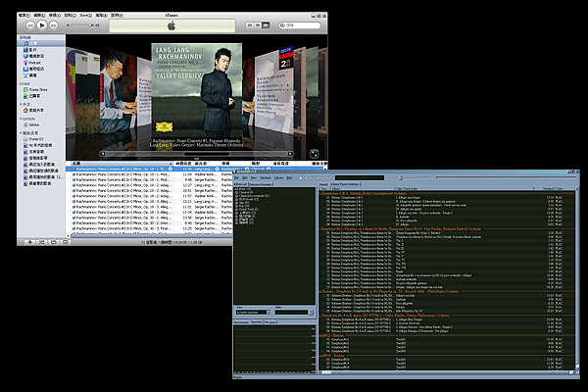This screenshot has width=588, height=392.
Task: Click the Cover Flow horizontal scrollbar thumb
Action: pos(206,154)
